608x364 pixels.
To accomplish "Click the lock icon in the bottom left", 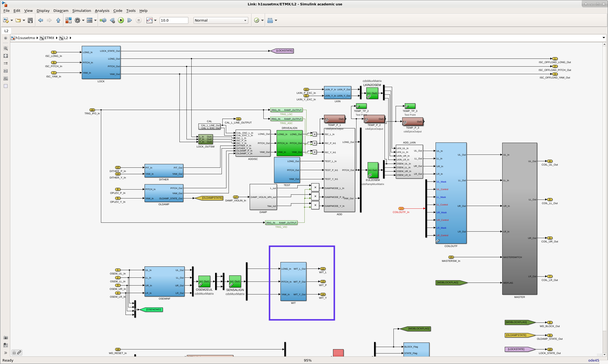I will 14,352.
